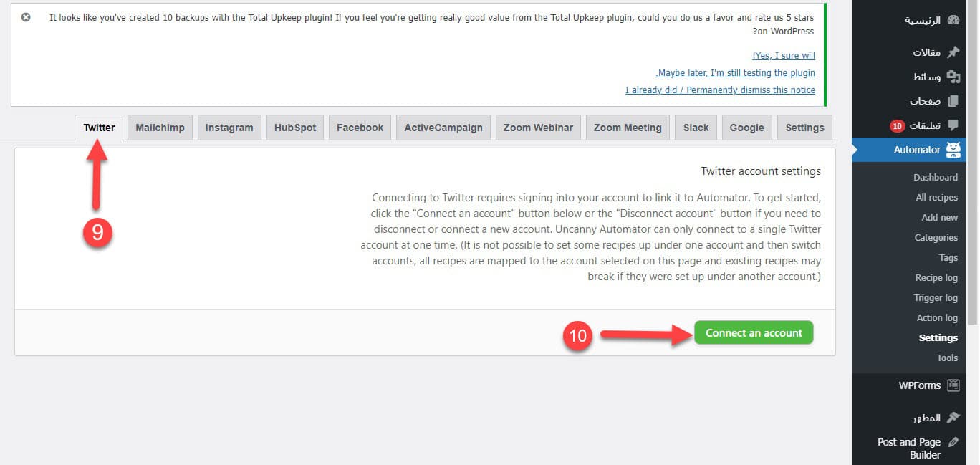Click the pages icon beside صفحات
The height and width of the screenshot is (465, 980).
(x=953, y=101)
